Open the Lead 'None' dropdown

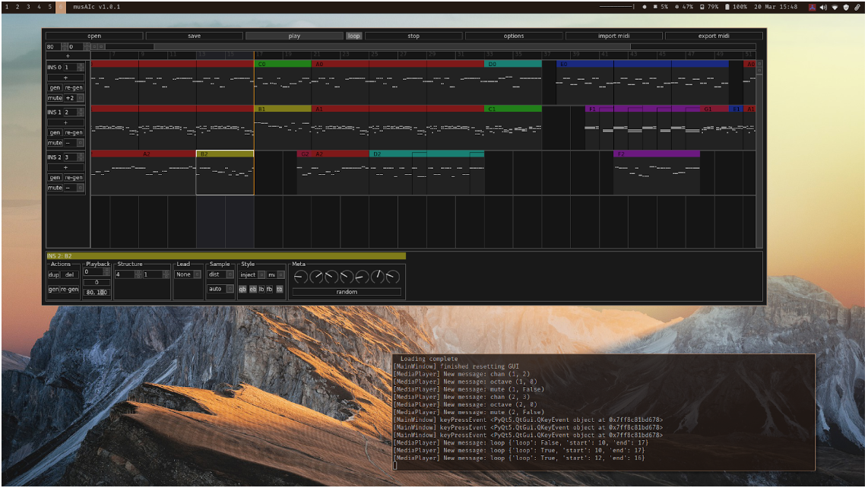tap(186, 274)
